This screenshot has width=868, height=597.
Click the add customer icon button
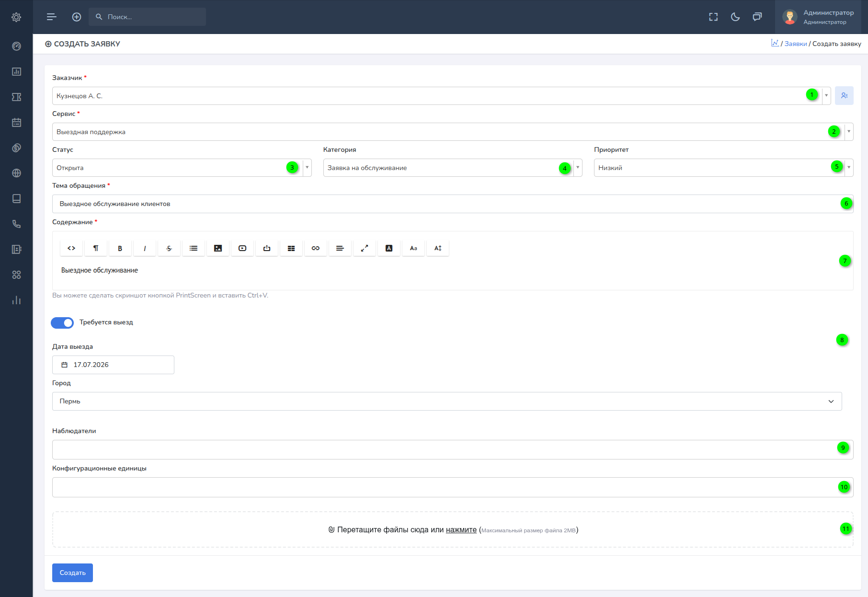point(844,95)
